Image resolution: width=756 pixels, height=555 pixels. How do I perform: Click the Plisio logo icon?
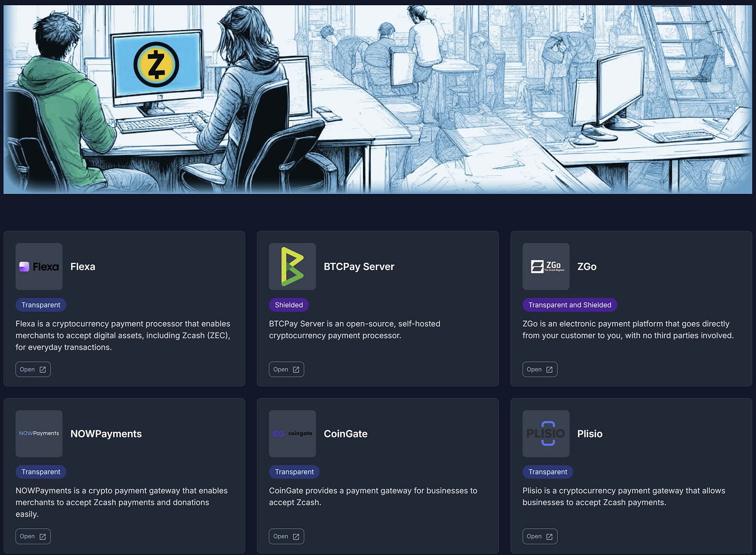pos(546,433)
